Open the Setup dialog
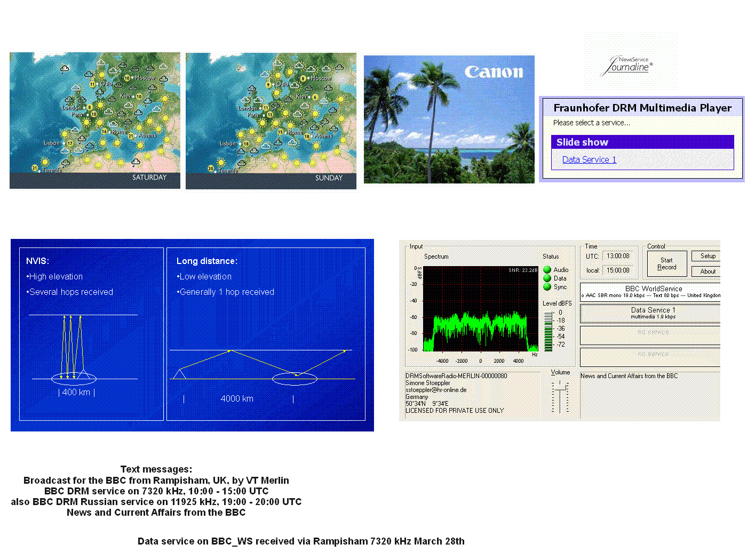 click(x=706, y=256)
